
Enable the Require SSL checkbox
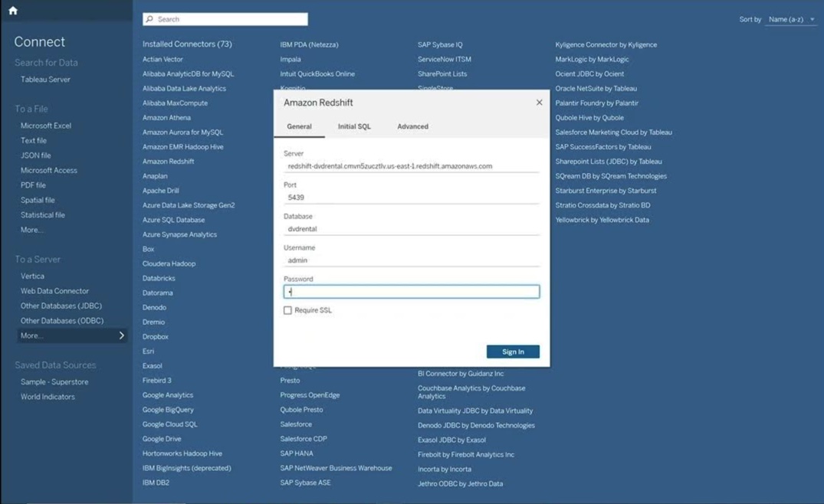click(288, 310)
